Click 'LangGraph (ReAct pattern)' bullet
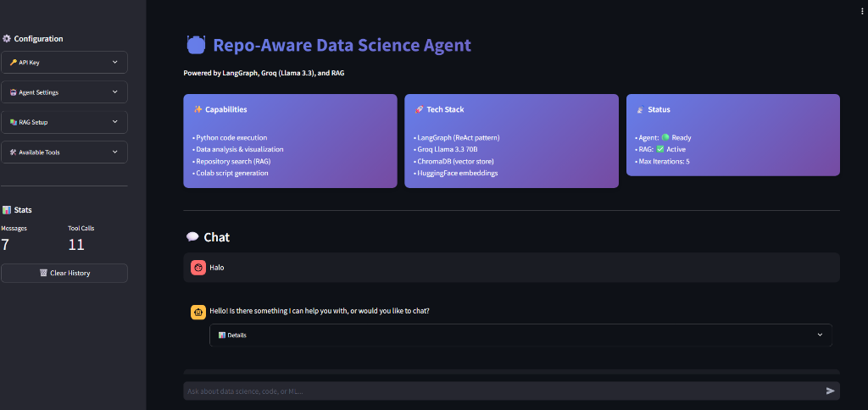The width and height of the screenshot is (868, 410). point(457,138)
